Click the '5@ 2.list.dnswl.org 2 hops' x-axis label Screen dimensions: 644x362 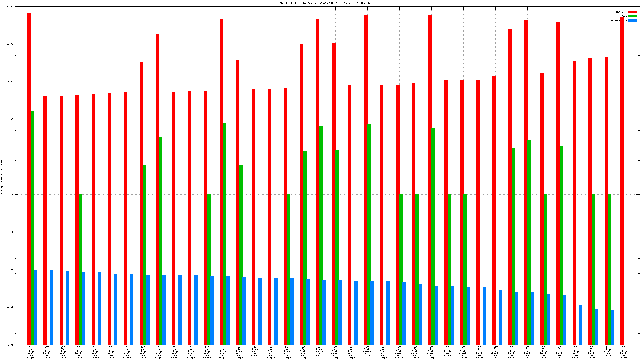click(x=95, y=352)
